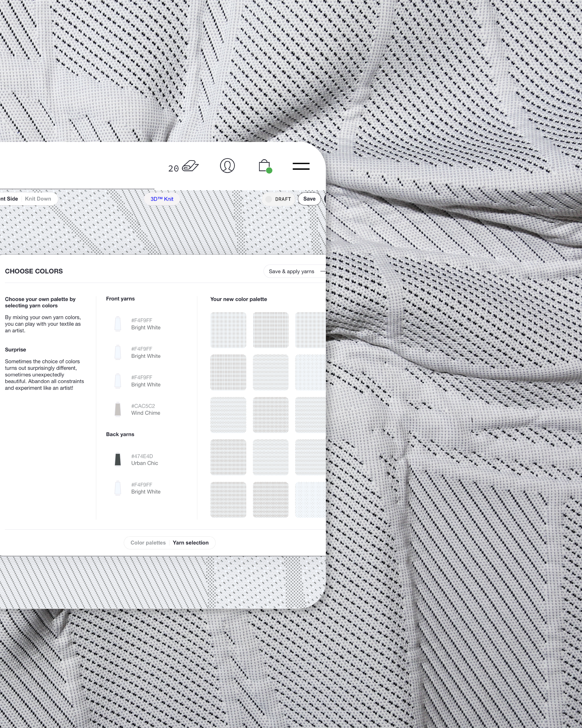The image size is (582, 728).
Task: Click the CHOOSE COLORS heading
Action: [x=34, y=271]
